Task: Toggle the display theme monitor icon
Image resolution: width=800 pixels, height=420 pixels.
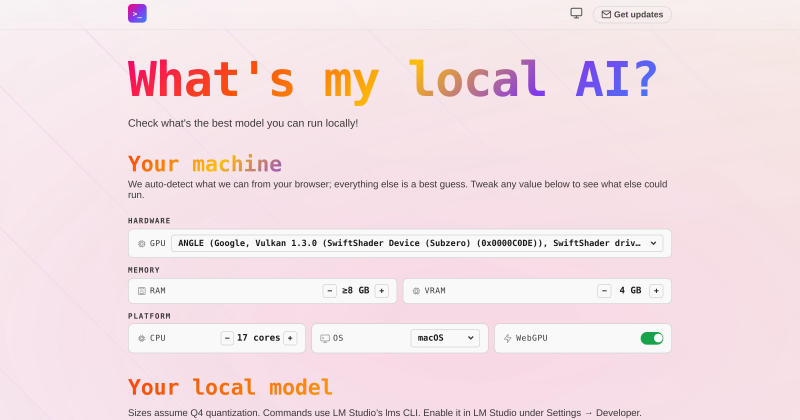Action: click(x=576, y=14)
